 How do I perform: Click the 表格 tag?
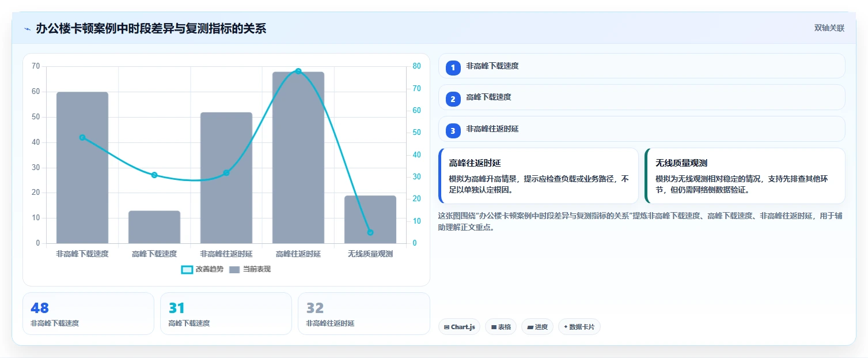[x=501, y=327]
